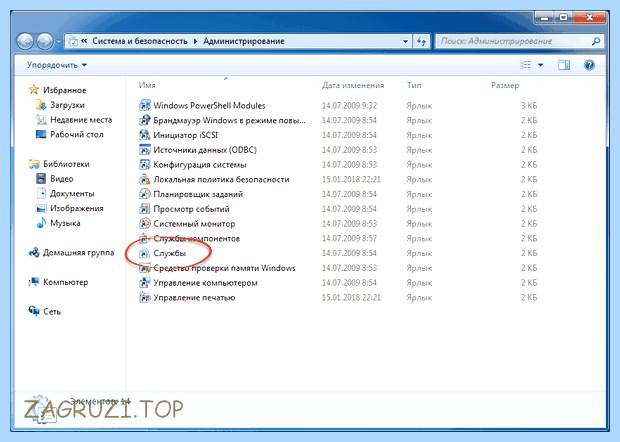Sort by the "Размер" column header
Viewport: 620px width, 442px height.
(x=505, y=85)
